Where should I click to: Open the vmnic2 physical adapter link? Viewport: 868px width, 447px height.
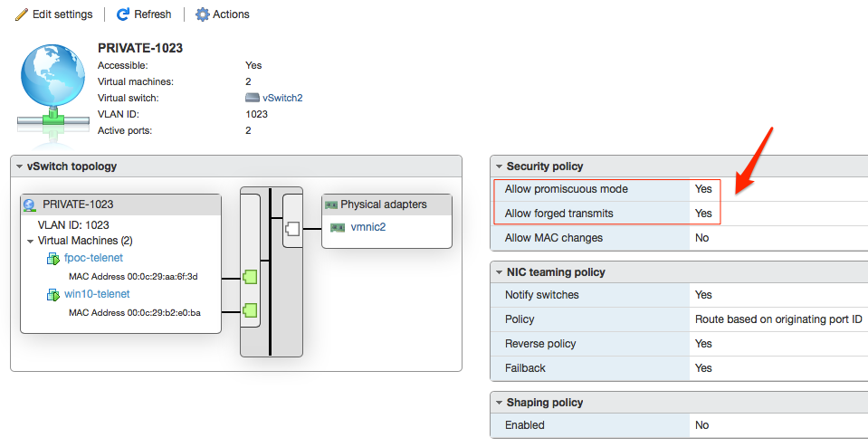(367, 227)
